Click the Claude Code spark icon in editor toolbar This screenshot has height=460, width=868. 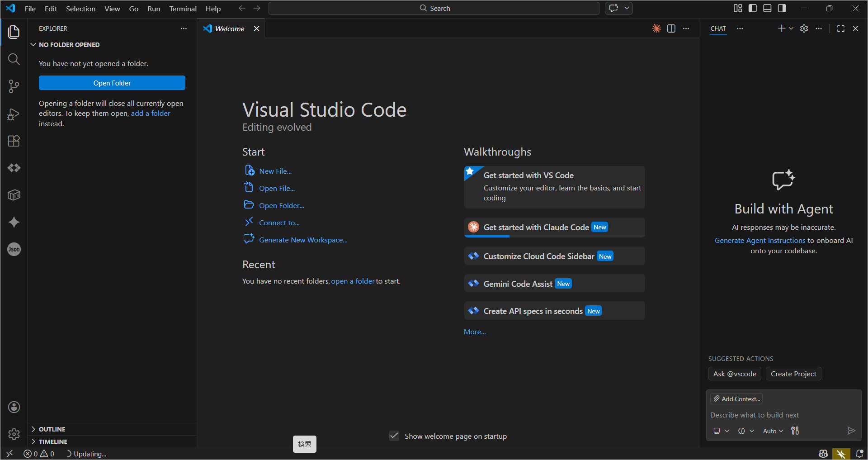[x=656, y=28]
